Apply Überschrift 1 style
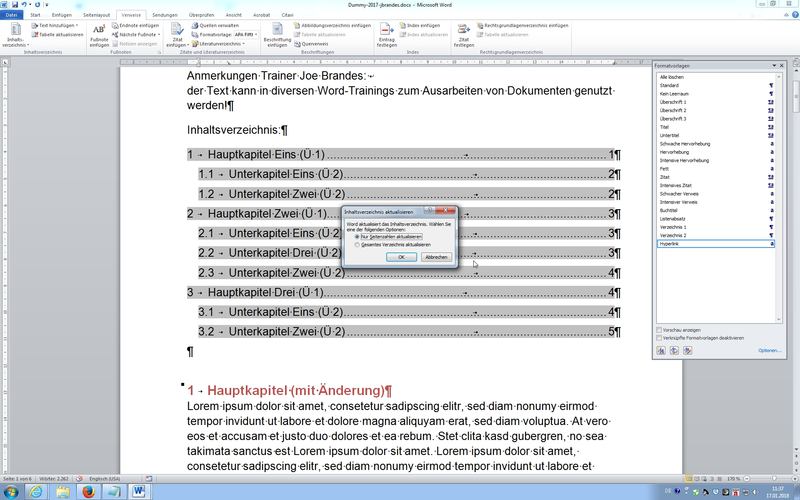Viewport: 800px width, 500px height. click(714, 102)
